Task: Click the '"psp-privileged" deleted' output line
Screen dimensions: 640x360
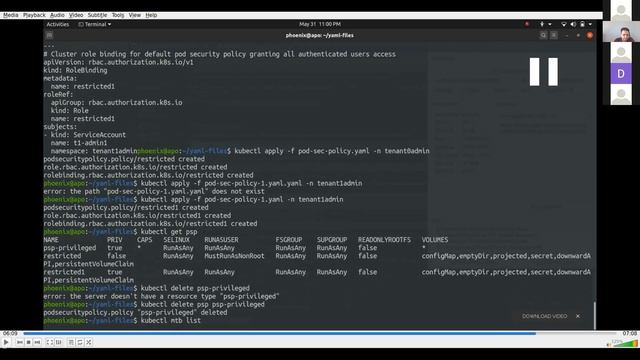Action: [136, 313]
